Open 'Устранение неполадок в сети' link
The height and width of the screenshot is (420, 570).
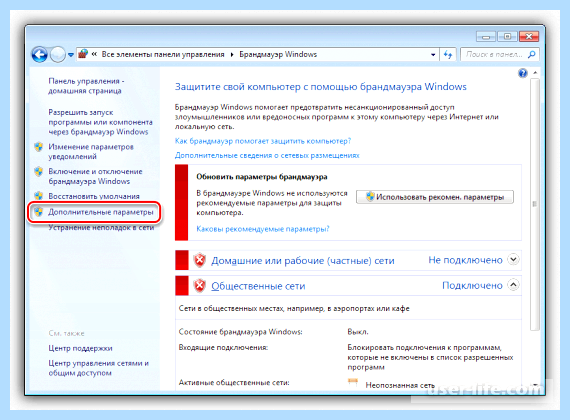click(x=101, y=228)
